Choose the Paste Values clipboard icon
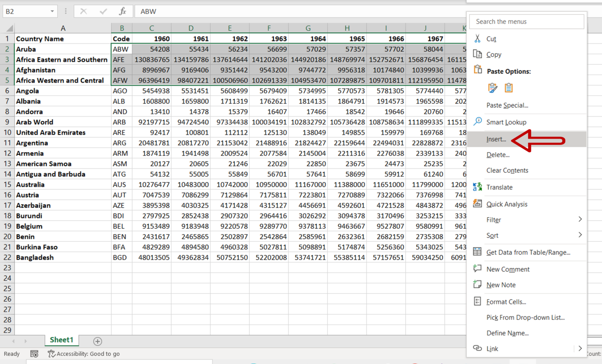Viewport: 602px width, 364px height. coord(508,87)
